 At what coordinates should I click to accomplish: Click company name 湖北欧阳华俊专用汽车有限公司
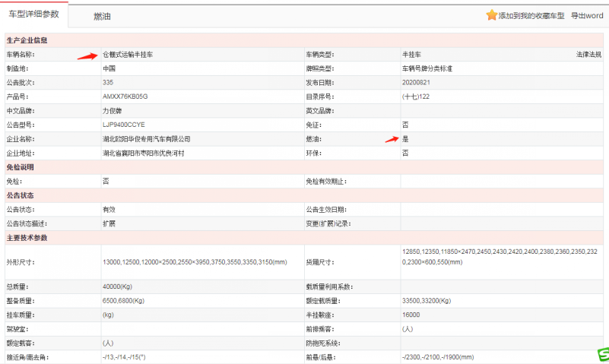pos(146,139)
